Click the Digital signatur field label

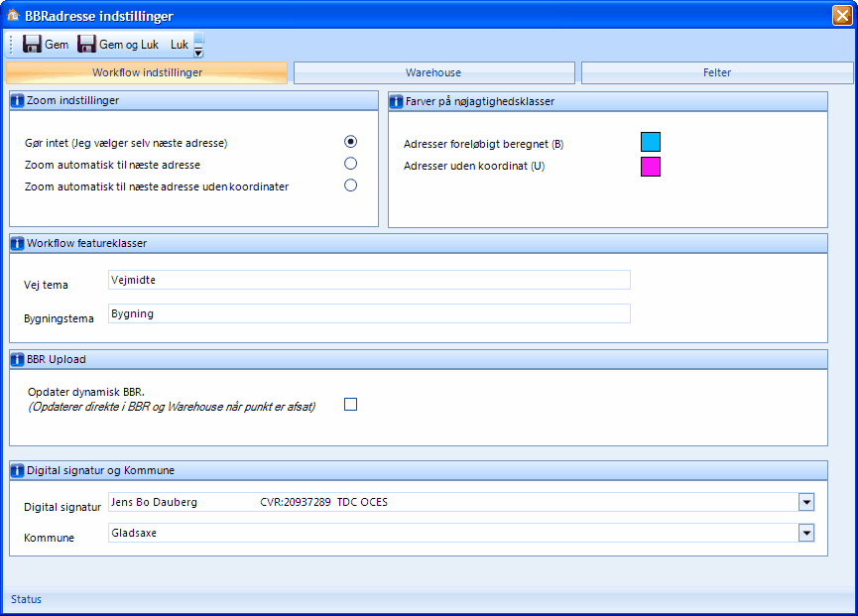pyautogui.click(x=62, y=507)
